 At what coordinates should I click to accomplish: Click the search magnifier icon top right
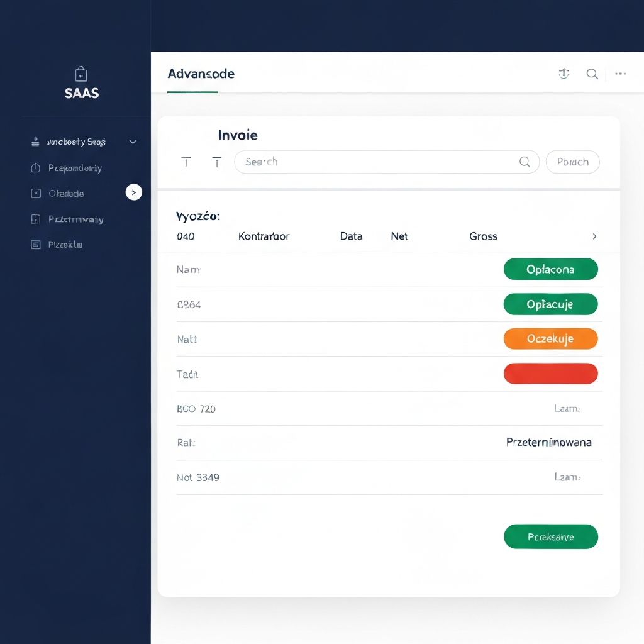(592, 74)
